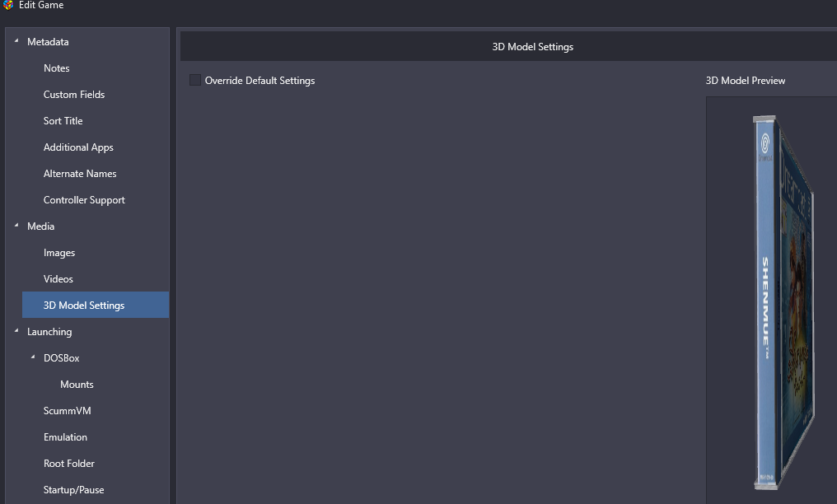This screenshot has height=504, width=837.
Task: Open the Notes page
Action: [57, 68]
